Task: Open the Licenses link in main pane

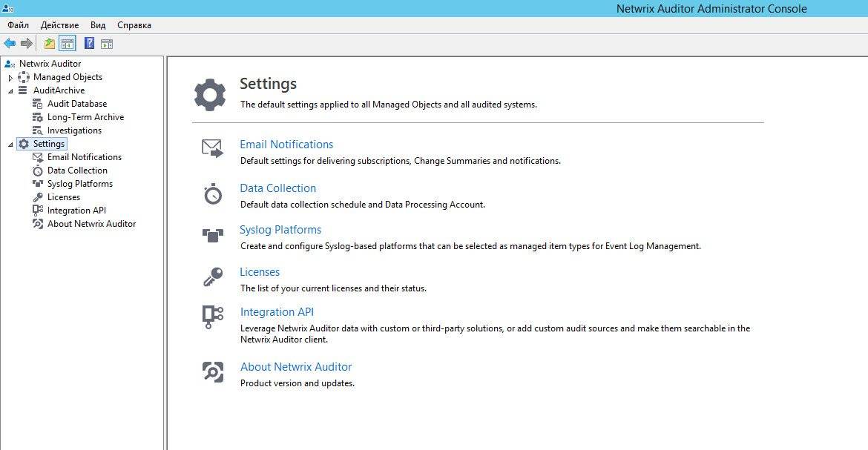Action: pyautogui.click(x=260, y=272)
